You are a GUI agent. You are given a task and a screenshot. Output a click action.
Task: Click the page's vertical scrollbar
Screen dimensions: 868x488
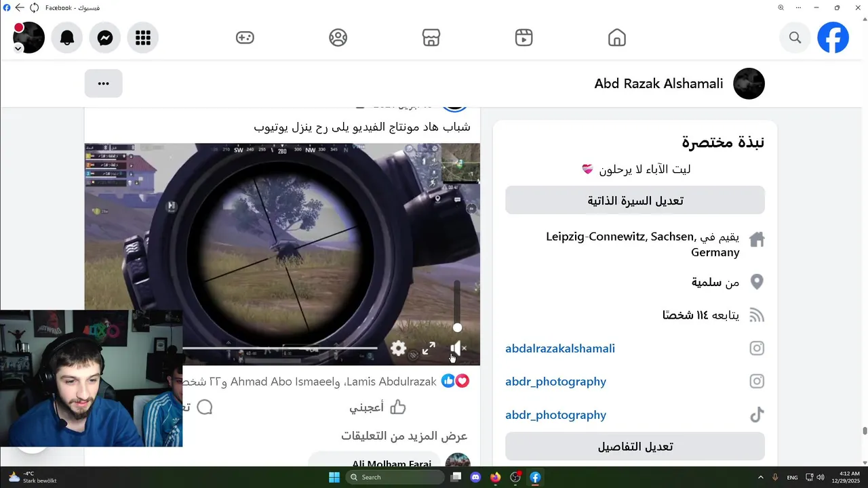tap(865, 430)
